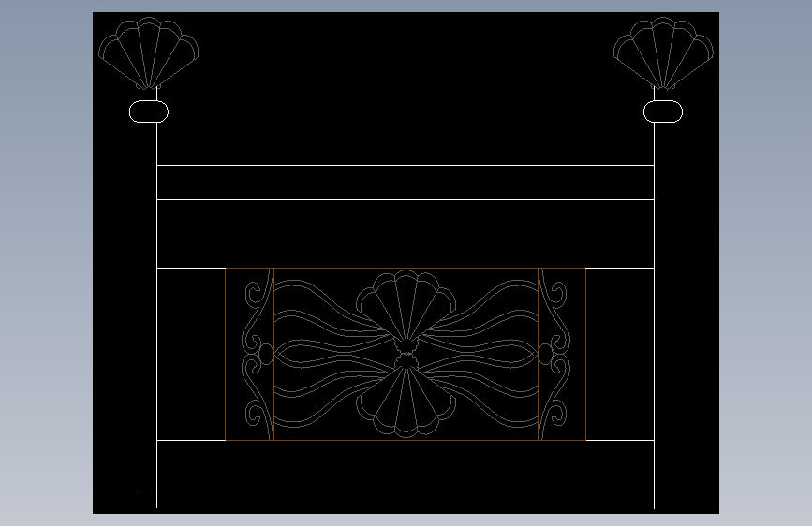812x526 pixels.
Task: Select the shell finial atop the right post
Action: (x=663, y=52)
